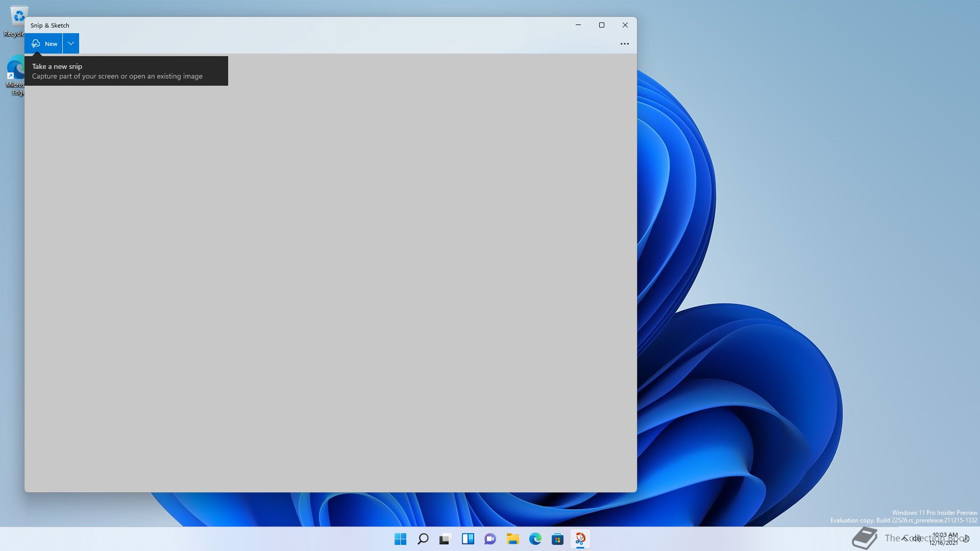
Task: Minimize the Snip & Sketch window
Action: (x=578, y=25)
